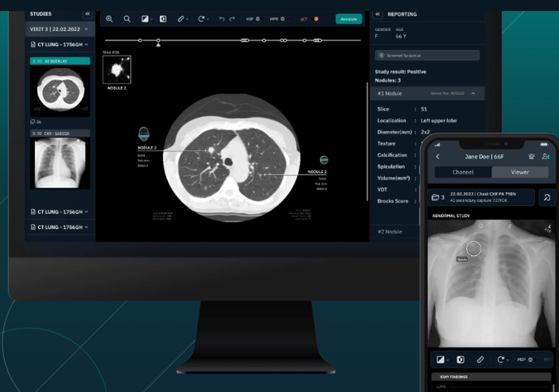Click the Nodule 2 slice #26 thumbnail
Image resolution: width=559 pixels, height=392 pixels.
point(117,69)
